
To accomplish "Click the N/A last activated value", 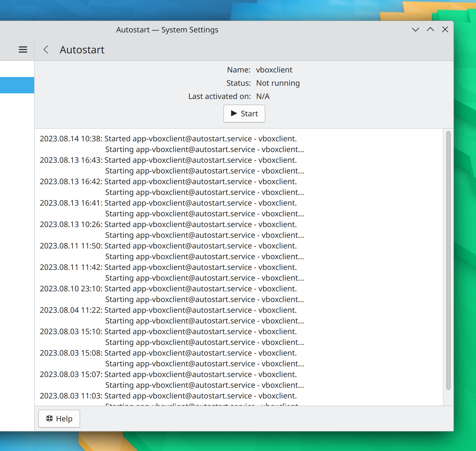I will click(x=263, y=96).
